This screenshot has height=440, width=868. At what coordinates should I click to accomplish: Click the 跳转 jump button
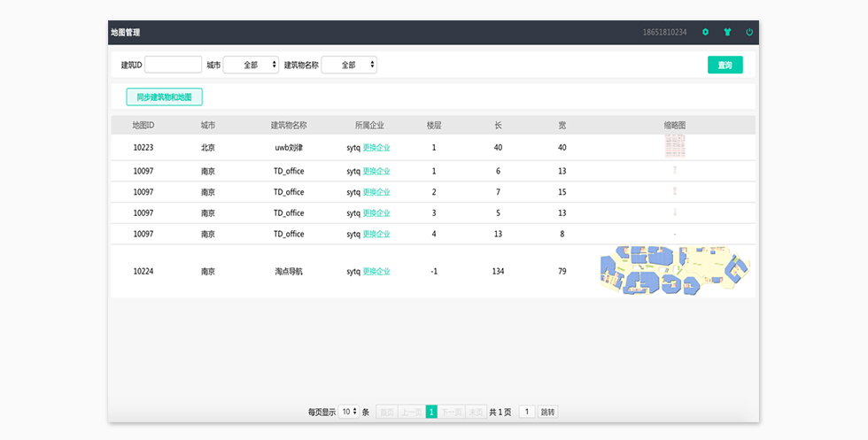click(x=548, y=412)
